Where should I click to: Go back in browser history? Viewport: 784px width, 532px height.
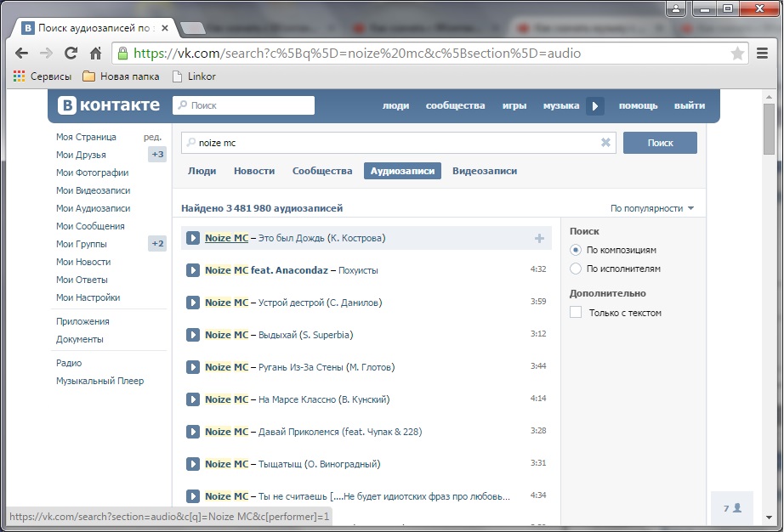(21, 53)
